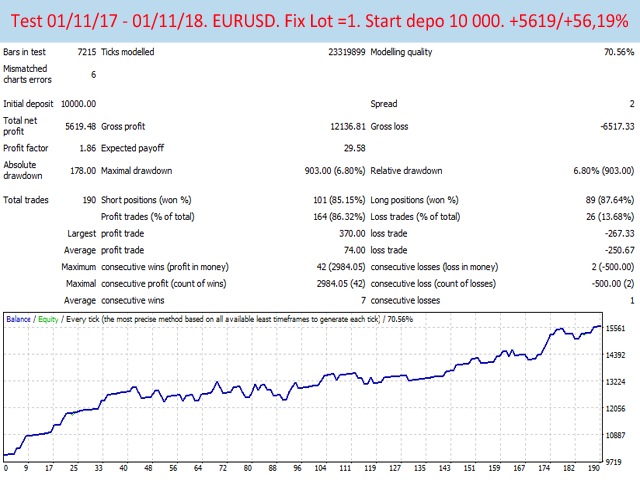The width and height of the screenshot is (640, 480).
Task: Click consecutive losses value '2 (-500.00)'
Action: pos(613,267)
